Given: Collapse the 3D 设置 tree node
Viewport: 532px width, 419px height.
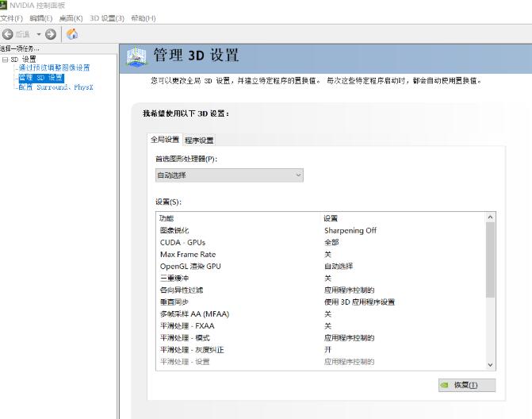Looking at the screenshot, I should 5,60.
